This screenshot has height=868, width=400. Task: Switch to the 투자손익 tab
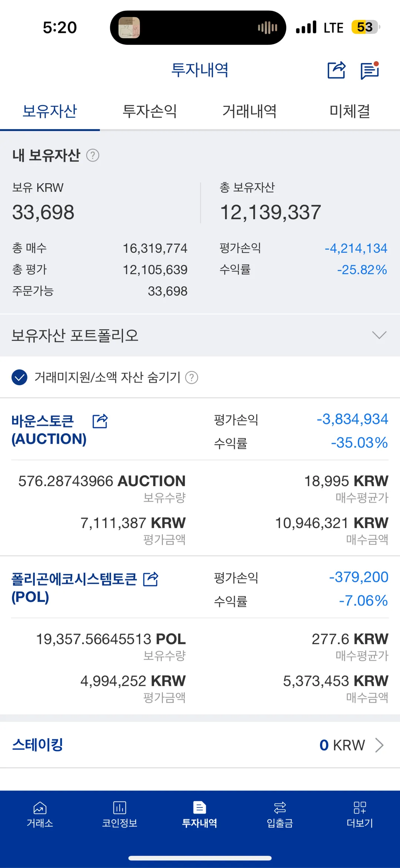[150, 111]
